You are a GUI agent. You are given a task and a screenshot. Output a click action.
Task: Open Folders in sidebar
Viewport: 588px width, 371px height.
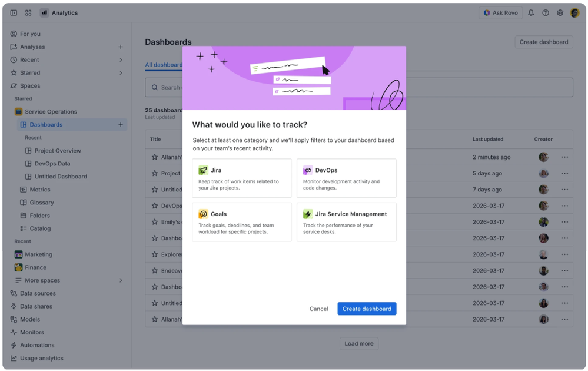tap(40, 216)
